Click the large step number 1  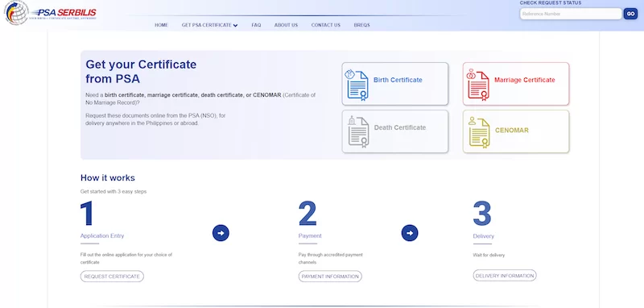click(x=87, y=214)
